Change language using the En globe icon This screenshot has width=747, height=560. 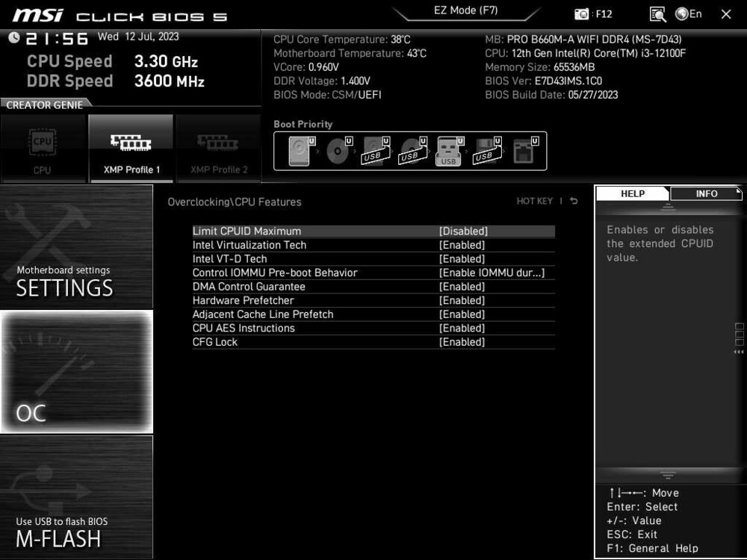(687, 13)
